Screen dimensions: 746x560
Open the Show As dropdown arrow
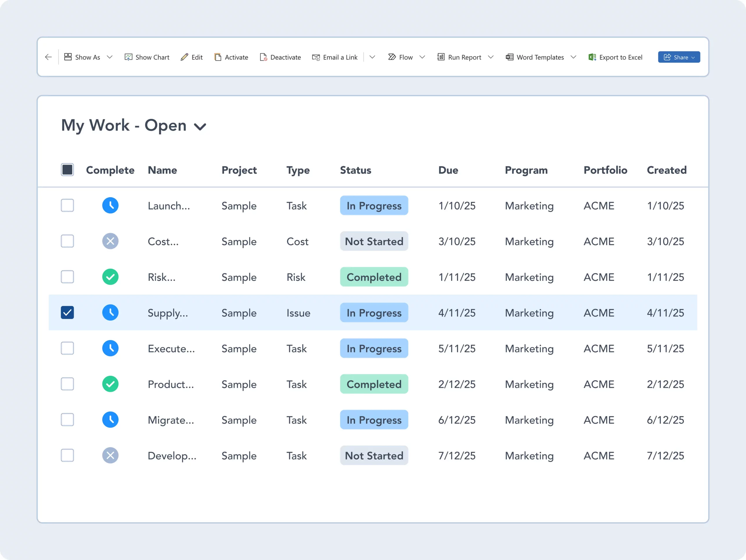110,57
